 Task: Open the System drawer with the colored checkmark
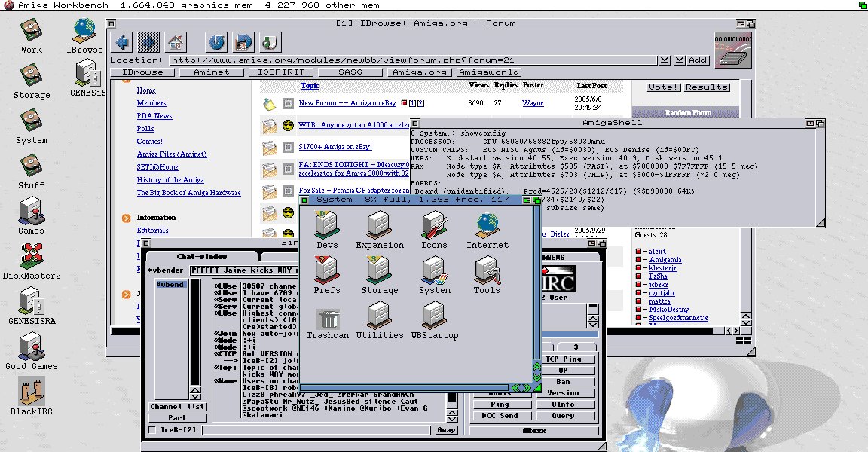pyautogui.click(x=435, y=276)
